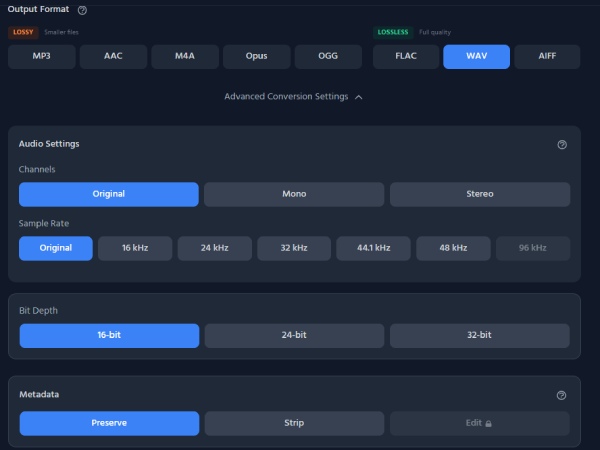
Task: Open the Output Format help icon
Action: click(x=82, y=10)
